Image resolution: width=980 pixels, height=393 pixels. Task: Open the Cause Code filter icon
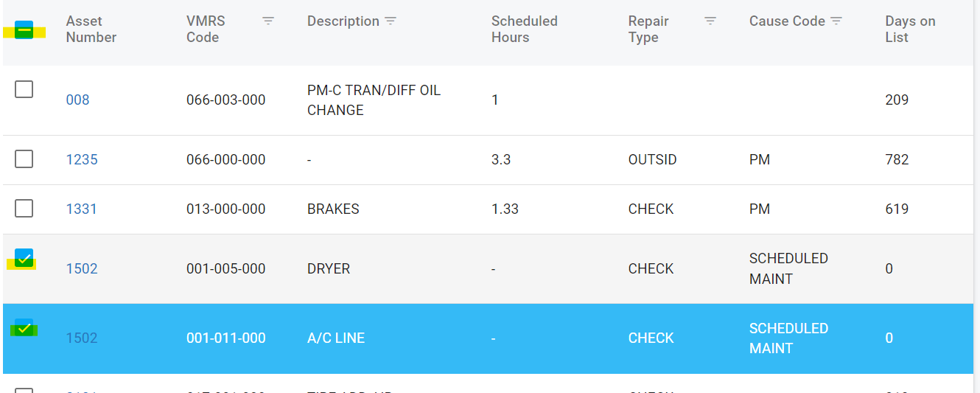(x=836, y=21)
